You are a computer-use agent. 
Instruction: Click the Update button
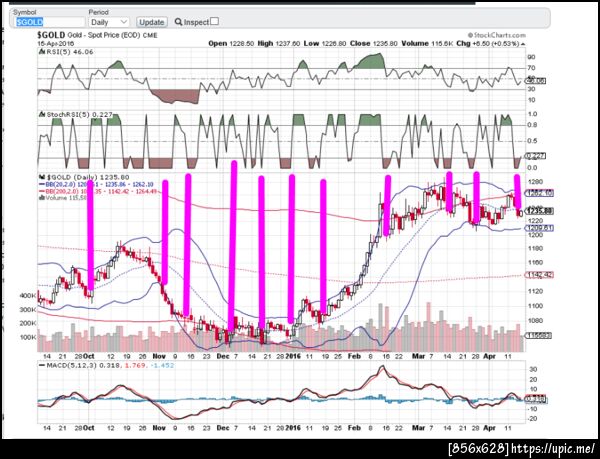(x=152, y=22)
